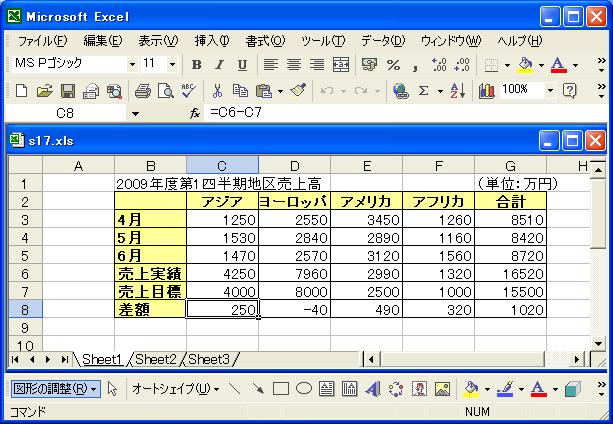Align text left
The image size is (613, 424).
271,65
